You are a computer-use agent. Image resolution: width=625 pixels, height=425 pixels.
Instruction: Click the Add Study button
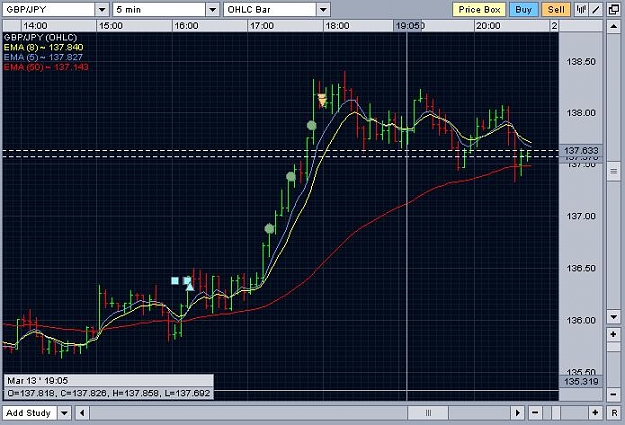click(30, 413)
